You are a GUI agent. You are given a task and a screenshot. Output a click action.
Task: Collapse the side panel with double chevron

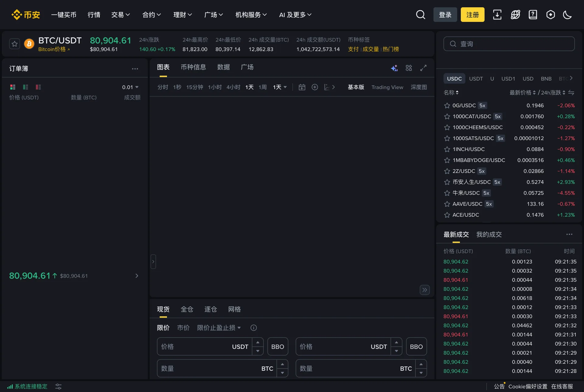pyautogui.click(x=425, y=290)
